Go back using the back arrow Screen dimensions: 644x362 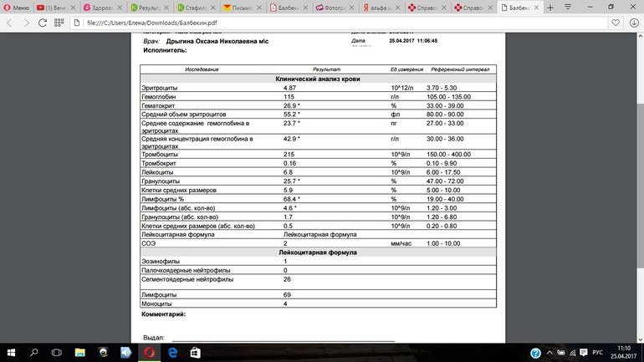point(9,23)
